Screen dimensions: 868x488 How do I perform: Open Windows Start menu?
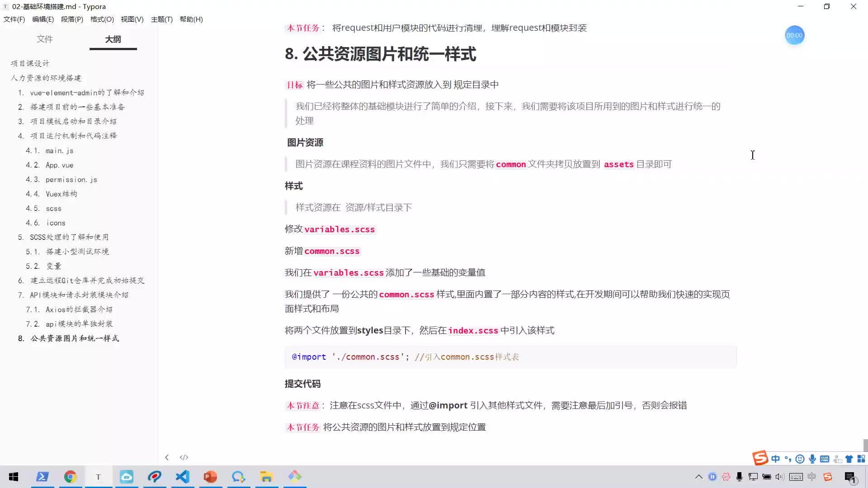coord(14,477)
